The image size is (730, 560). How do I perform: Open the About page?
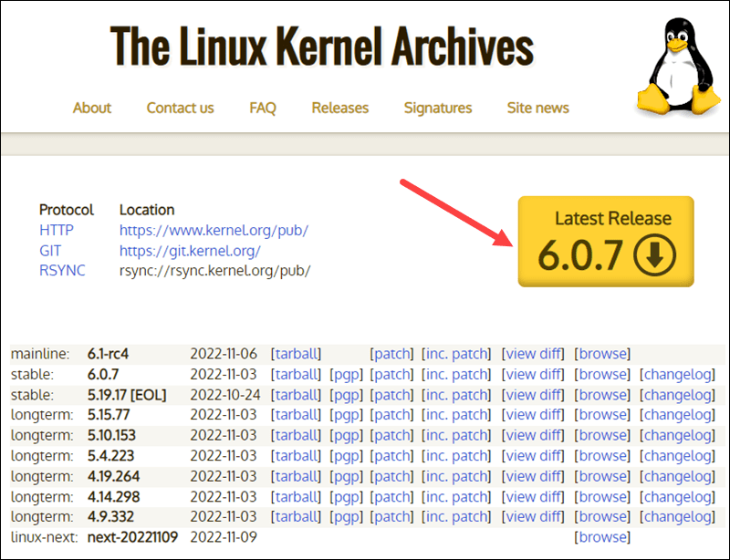point(91,108)
